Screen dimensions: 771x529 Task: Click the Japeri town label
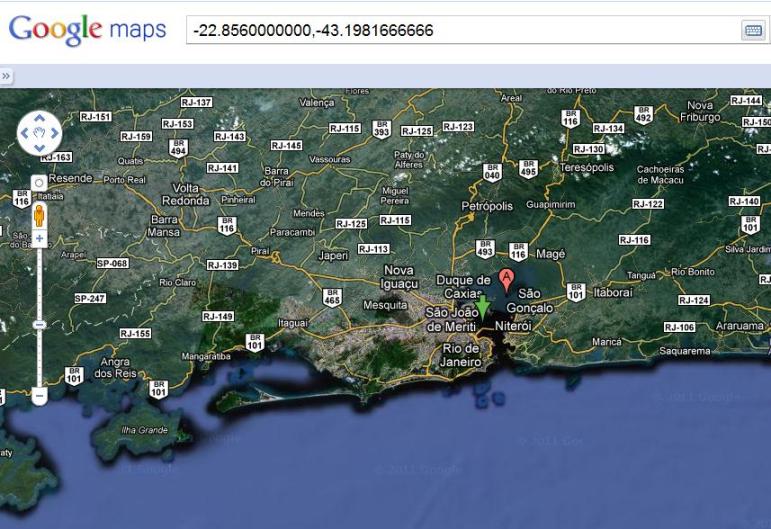[333, 256]
